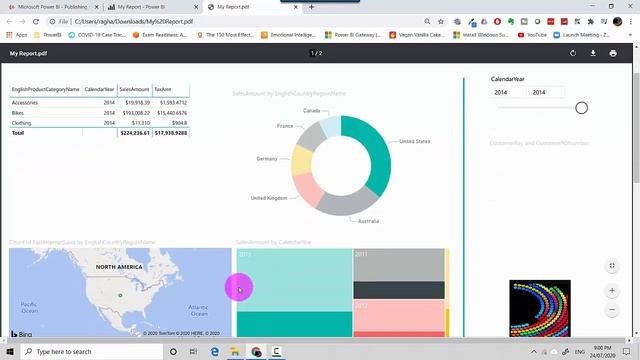640x360 pixels.
Task: Click the Bikes table row
Action: (100, 113)
